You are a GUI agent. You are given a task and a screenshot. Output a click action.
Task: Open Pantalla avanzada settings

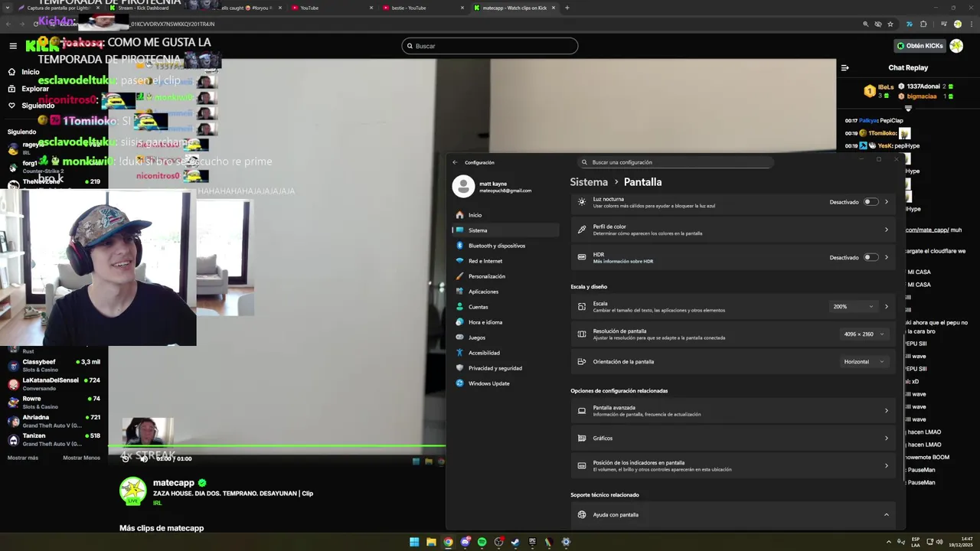click(733, 410)
